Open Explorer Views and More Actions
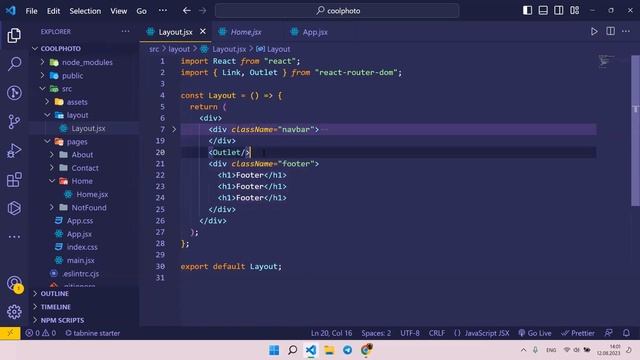 (125, 31)
